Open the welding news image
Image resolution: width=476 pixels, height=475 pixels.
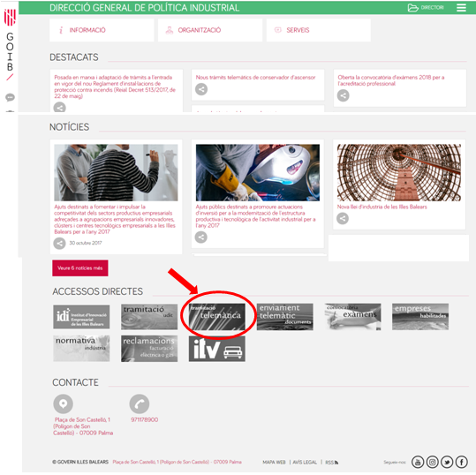[x=258, y=172]
